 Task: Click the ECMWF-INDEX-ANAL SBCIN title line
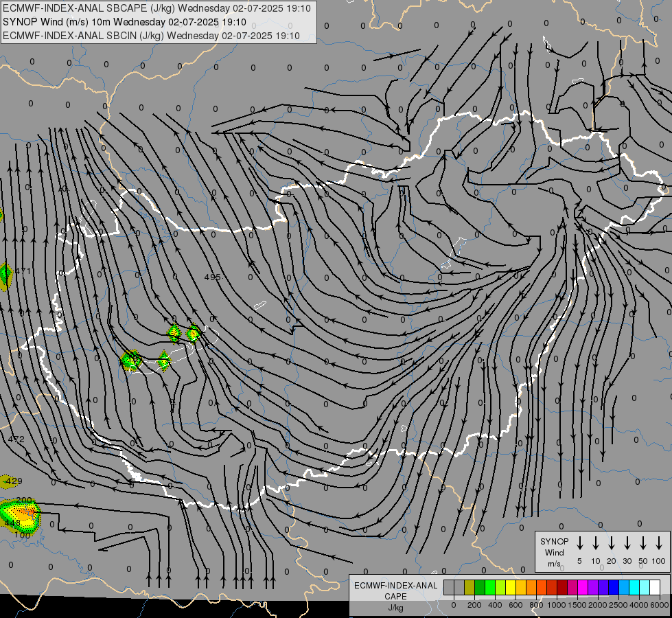[151, 36]
